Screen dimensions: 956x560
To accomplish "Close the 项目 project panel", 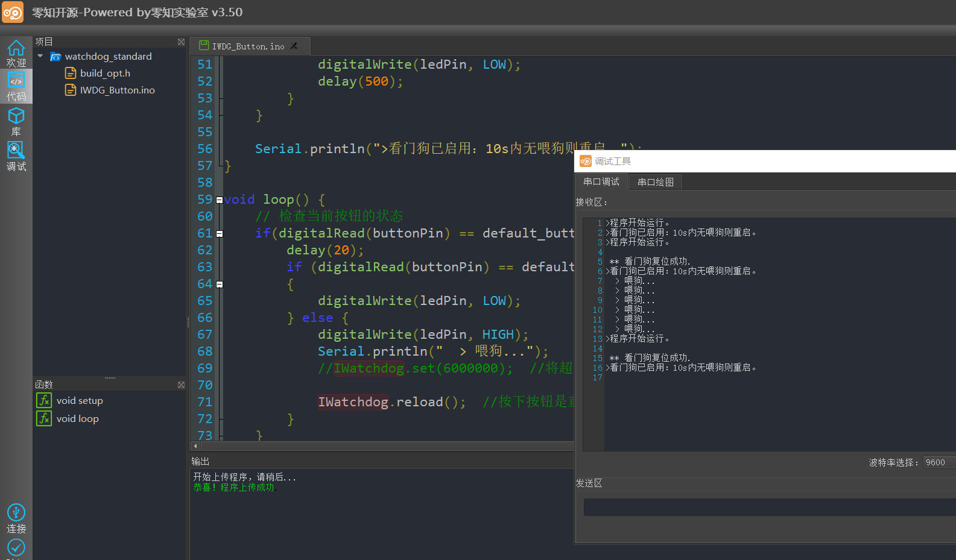I will pyautogui.click(x=181, y=42).
